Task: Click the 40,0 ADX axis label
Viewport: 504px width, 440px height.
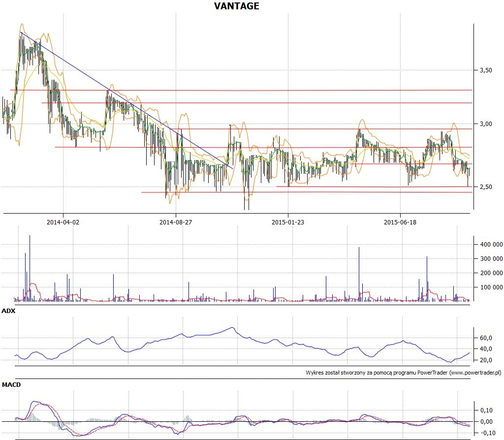Action: coord(486,349)
